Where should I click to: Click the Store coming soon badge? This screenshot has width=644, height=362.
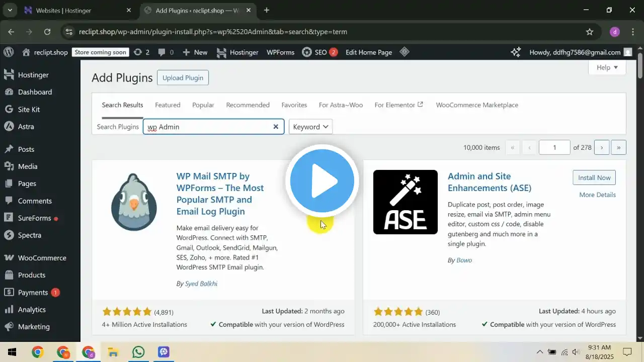point(101,52)
